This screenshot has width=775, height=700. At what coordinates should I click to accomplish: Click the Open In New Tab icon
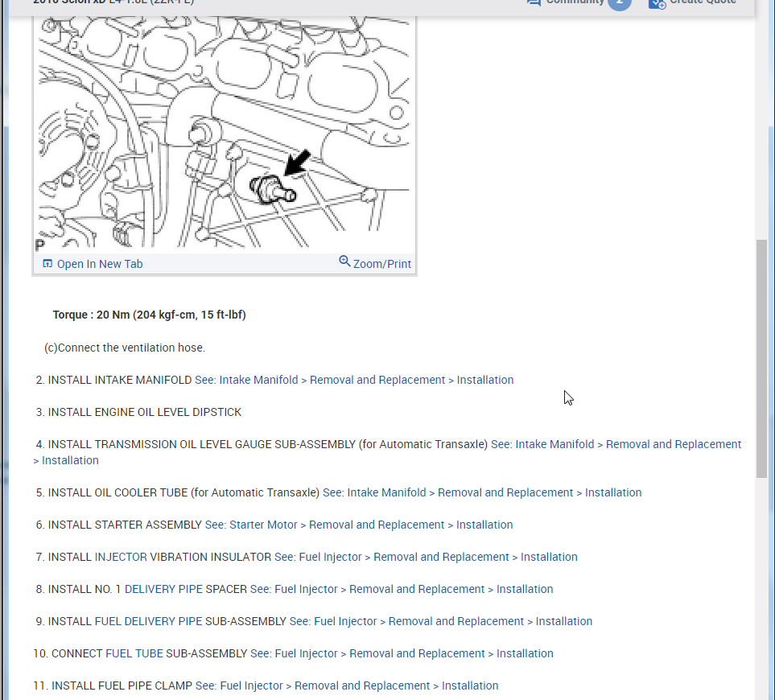tap(47, 264)
